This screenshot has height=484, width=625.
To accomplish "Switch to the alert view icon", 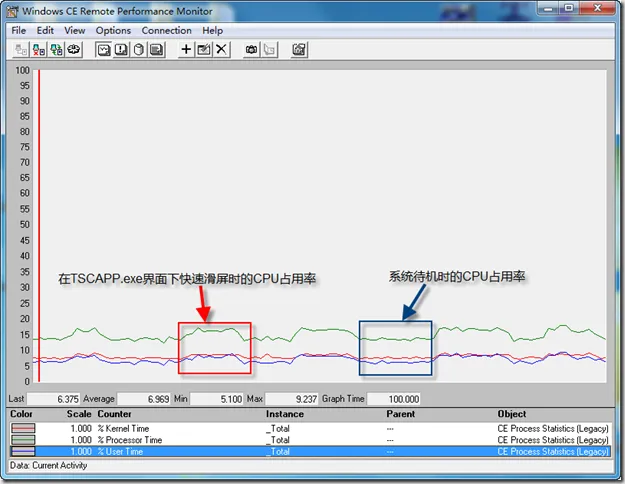I will click(121, 50).
